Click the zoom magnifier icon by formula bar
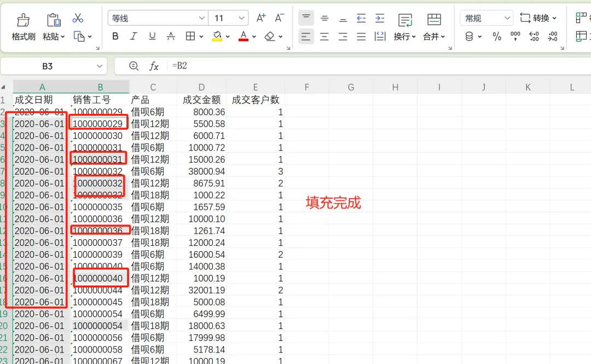The width and height of the screenshot is (591, 364). (134, 66)
